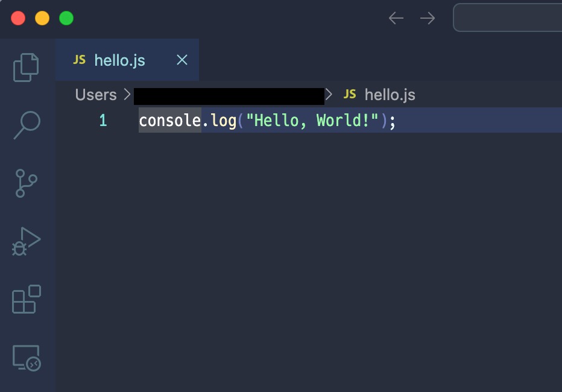Click line number 1 in the gutter
The width and height of the screenshot is (562, 392).
coord(103,120)
